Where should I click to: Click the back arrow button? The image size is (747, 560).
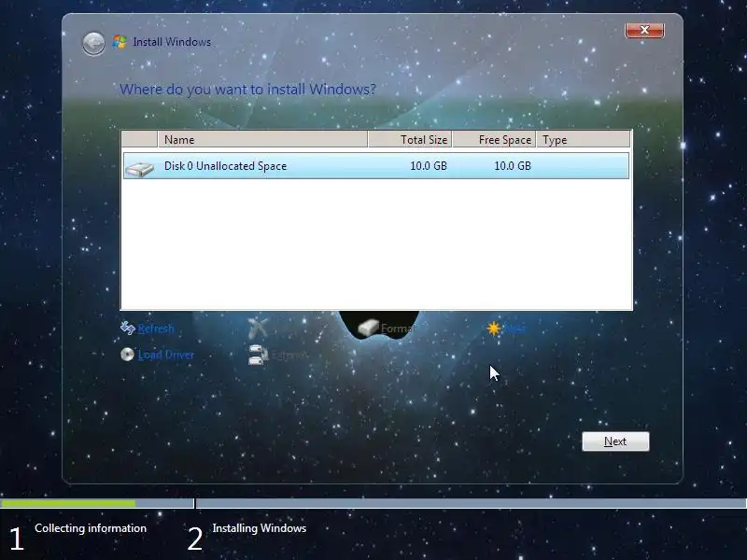click(93, 44)
